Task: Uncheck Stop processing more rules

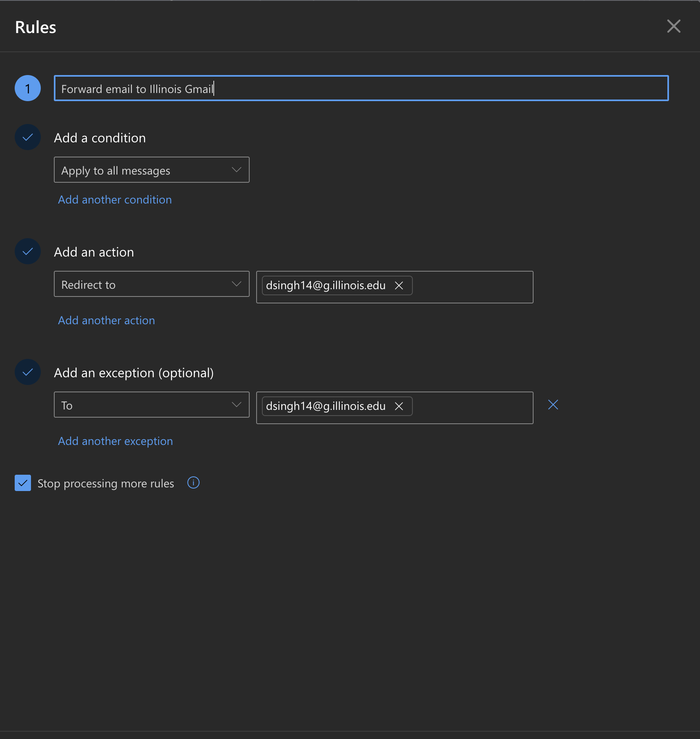Action: [x=23, y=483]
